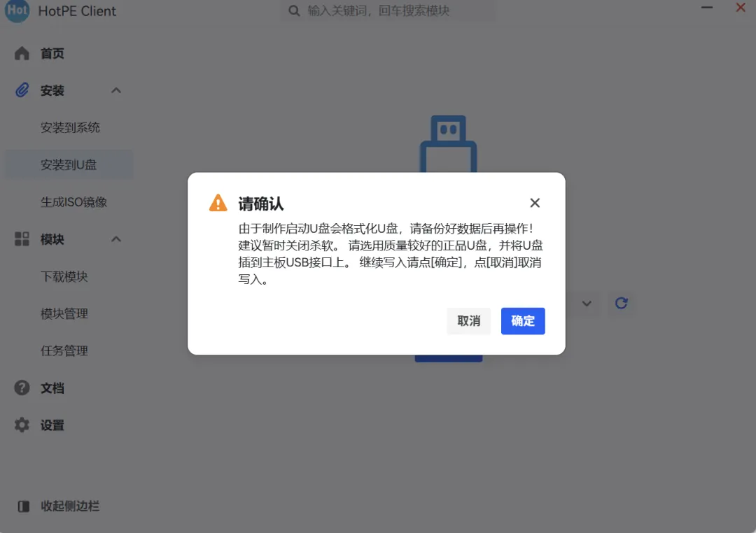Close the 请确认 dialog with X
Image resolution: width=756 pixels, height=533 pixels.
(x=535, y=203)
